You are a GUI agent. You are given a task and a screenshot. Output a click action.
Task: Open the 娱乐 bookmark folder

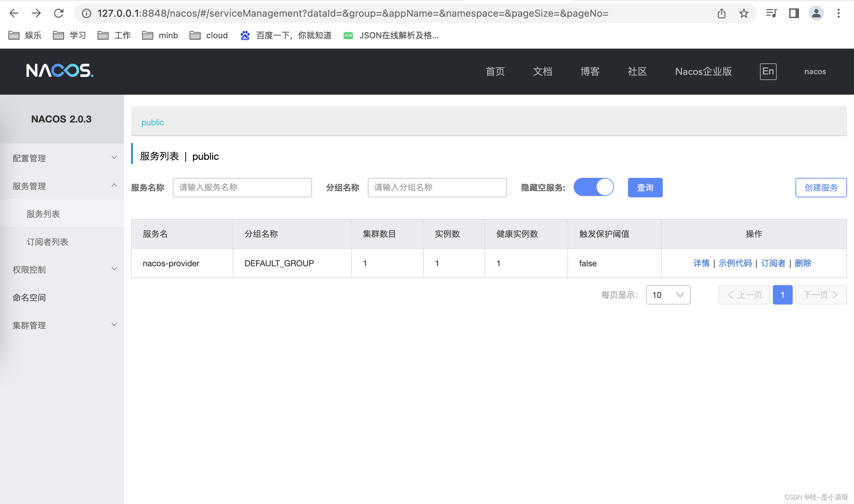25,35
